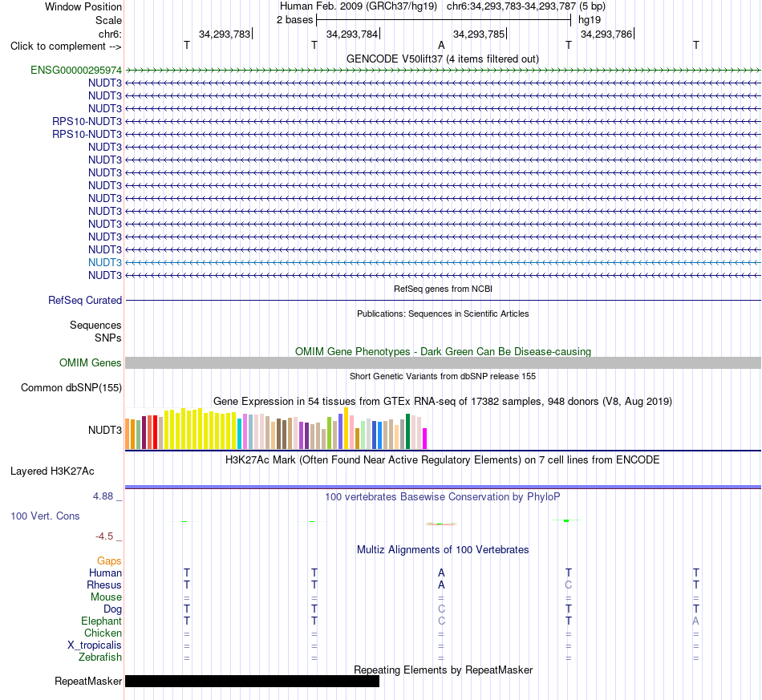Viewport: 762px width, 700px height.
Task: Open the Layered H3K27Ac track label
Action: 52,471
